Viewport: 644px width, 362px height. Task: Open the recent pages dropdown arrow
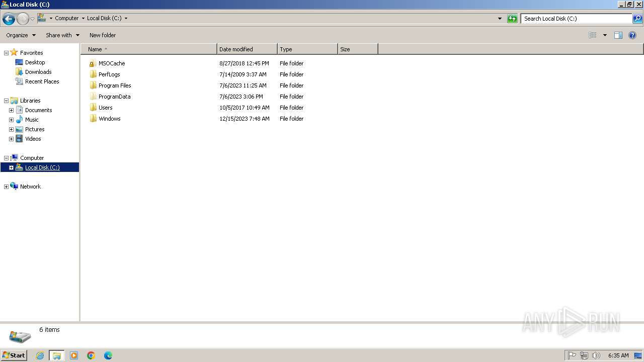[33, 19]
